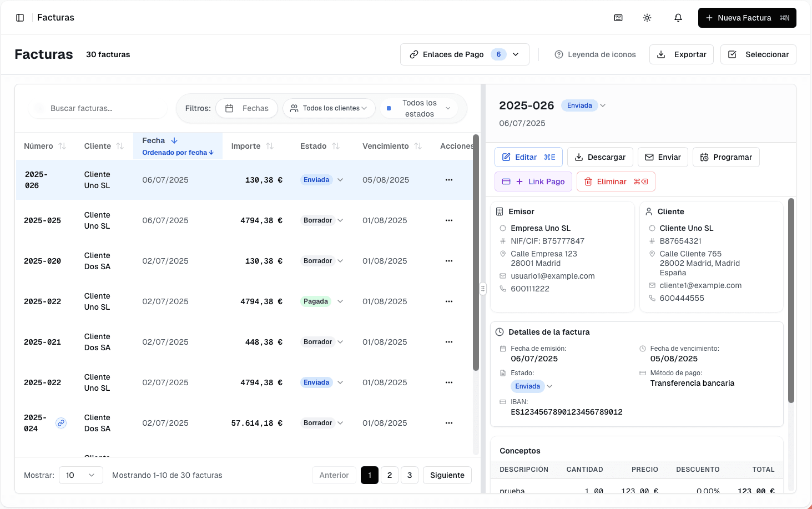Open actions menu for invoice 2025-025
The width and height of the screenshot is (812, 509).
point(448,220)
